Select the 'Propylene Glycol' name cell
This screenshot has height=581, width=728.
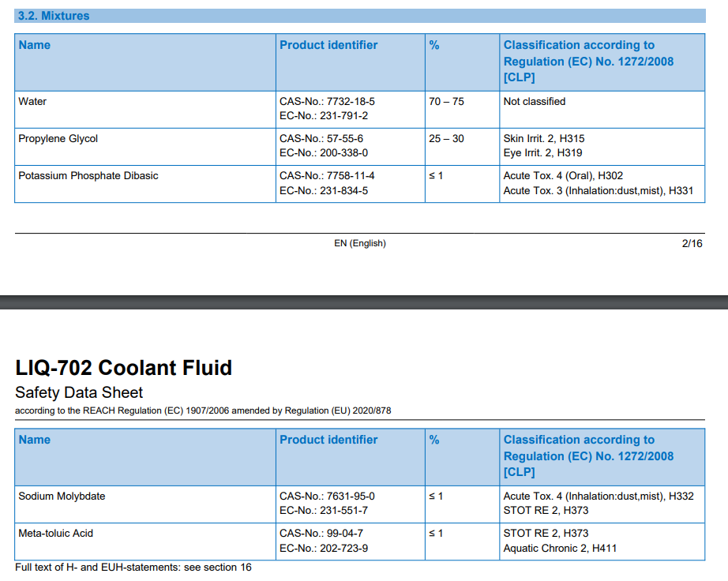point(144,147)
